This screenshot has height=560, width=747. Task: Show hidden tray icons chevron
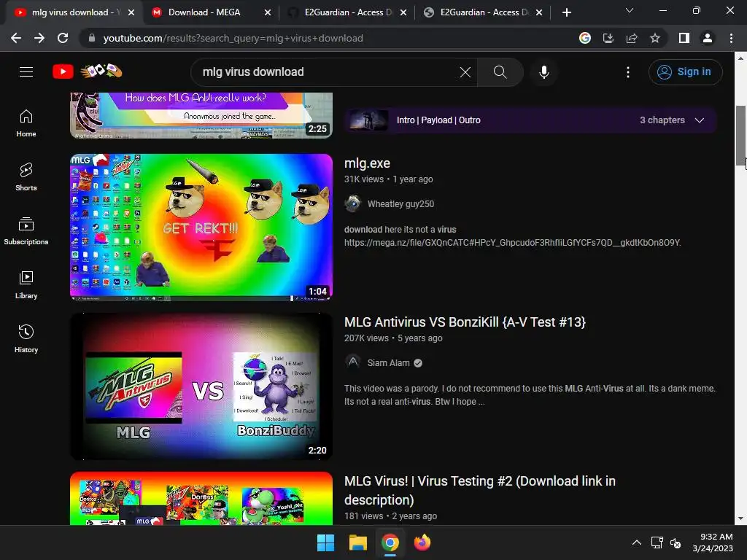(636, 542)
